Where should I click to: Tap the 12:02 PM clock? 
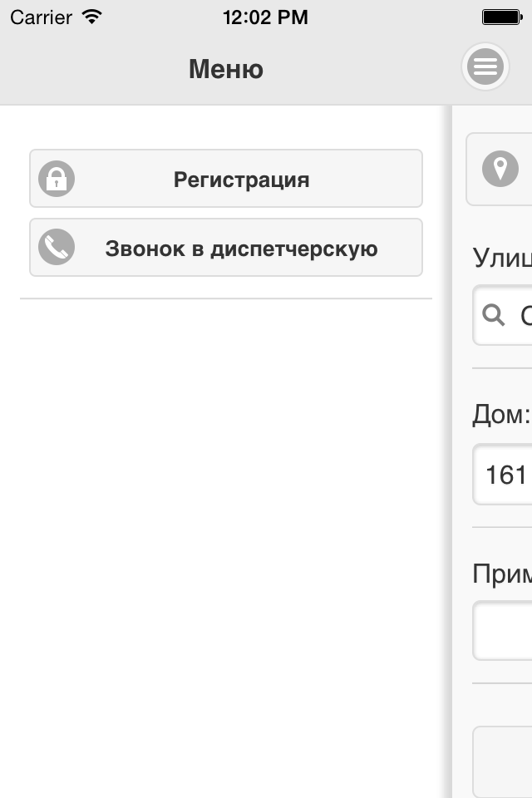click(x=265, y=17)
